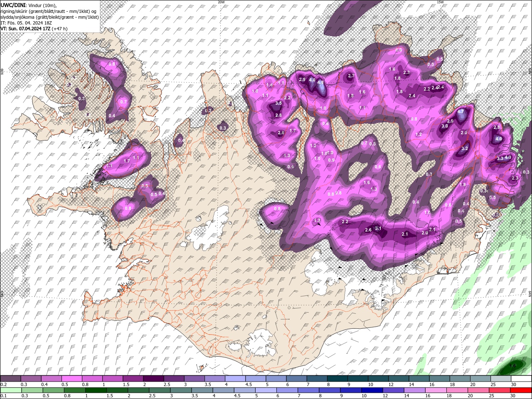Click the darkest plum swatch right of 2 in the upper legend
Image resolution: width=532 pixels, height=399 pixels.
pyautogui.click(x=153, y=379)
